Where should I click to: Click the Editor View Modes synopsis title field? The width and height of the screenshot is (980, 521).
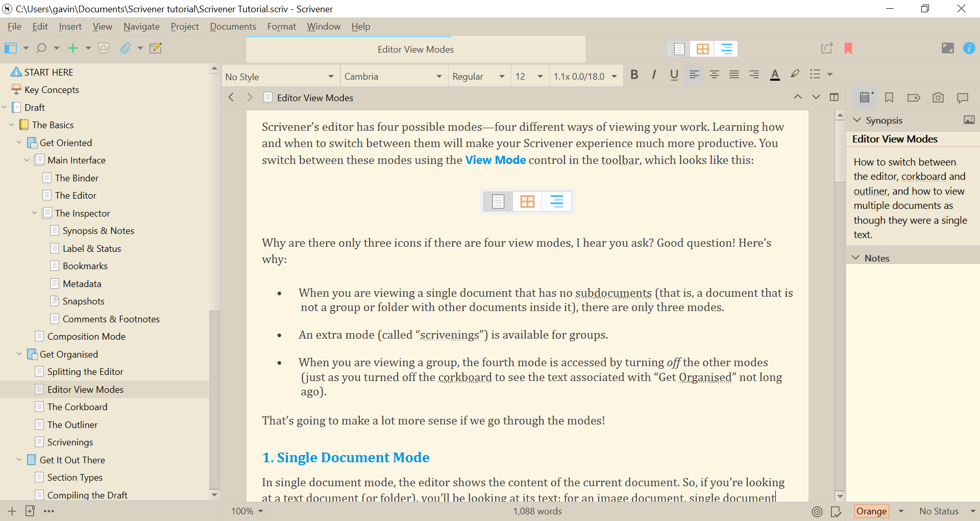[x=913, y=139]
